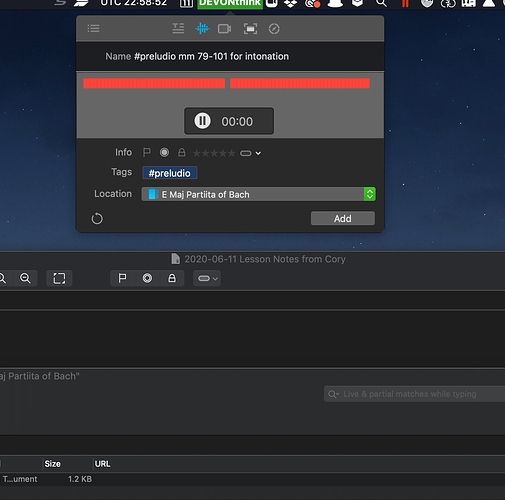505x500 pixels.
Task: Select the T...ument kind cell
Action: (x=20, y=479)
